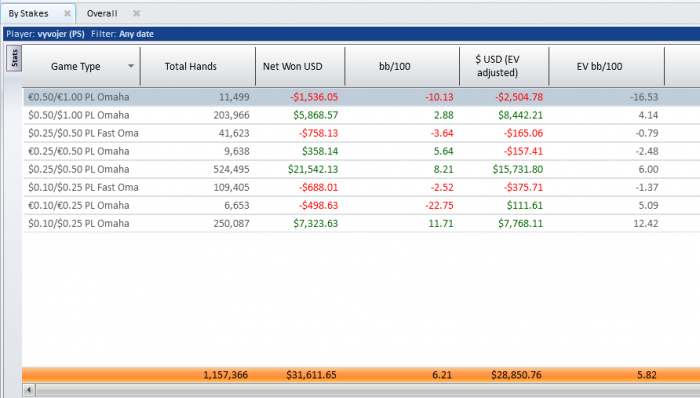Click the -$498.63 net won cell
700x398 pixels.
click(318, 205)
